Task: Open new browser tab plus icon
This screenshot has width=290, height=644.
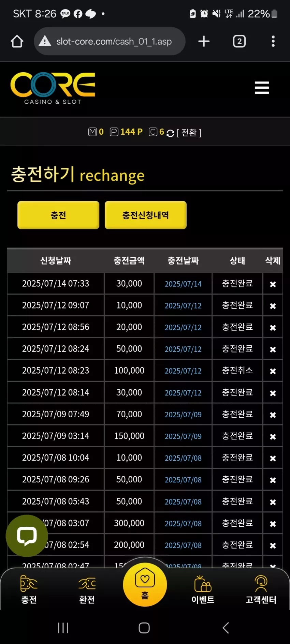Action: (204, 41)
